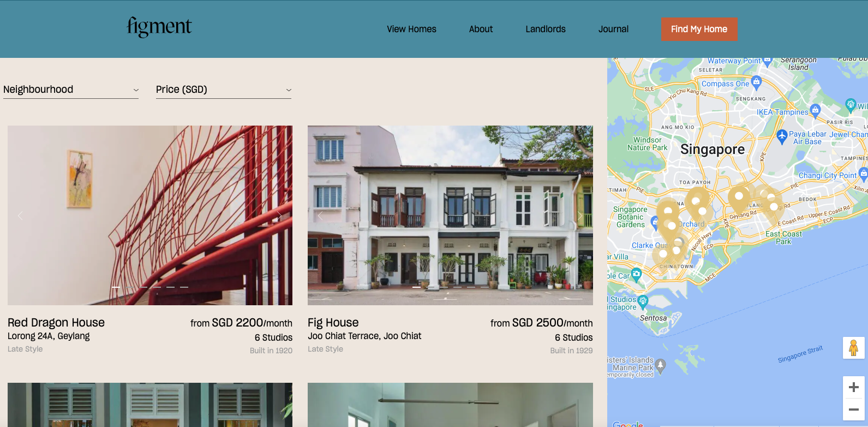This screenshot has width=868, height=427.
Task: Show next photo of Red Dragon House
Action: coord(279,216)
